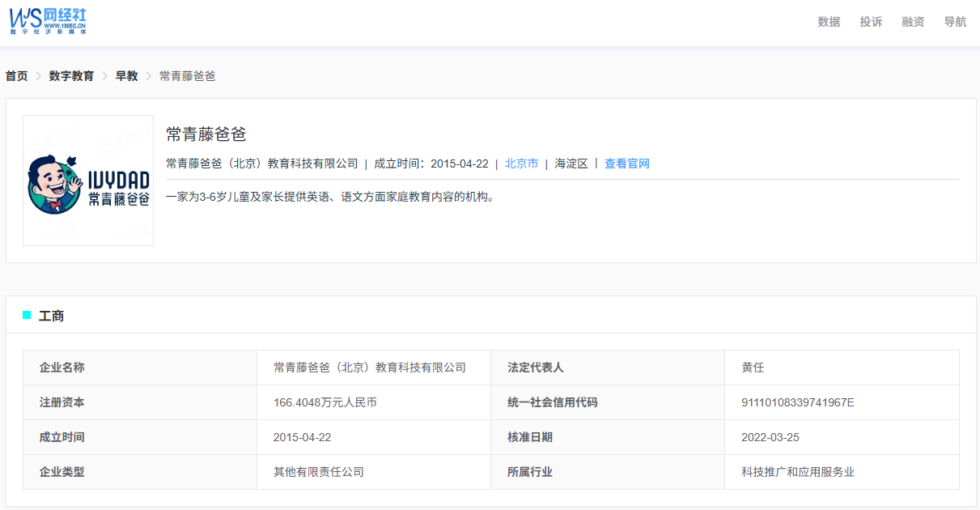
Task: Select the 科技推广和应用服务业 value
Action: click(798, 472)
